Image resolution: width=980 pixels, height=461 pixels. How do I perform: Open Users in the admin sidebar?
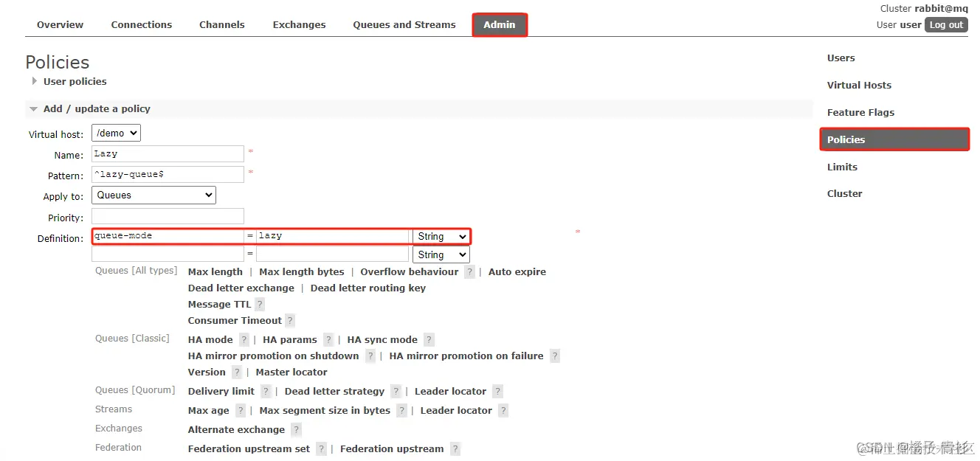point(841,58)
